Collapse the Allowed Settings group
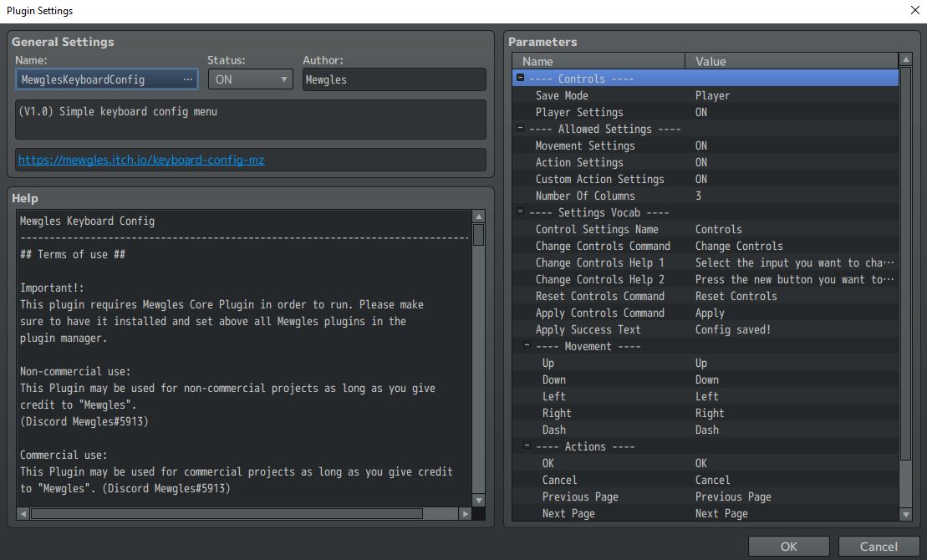 pyautogui.click(x=520, y=128)
